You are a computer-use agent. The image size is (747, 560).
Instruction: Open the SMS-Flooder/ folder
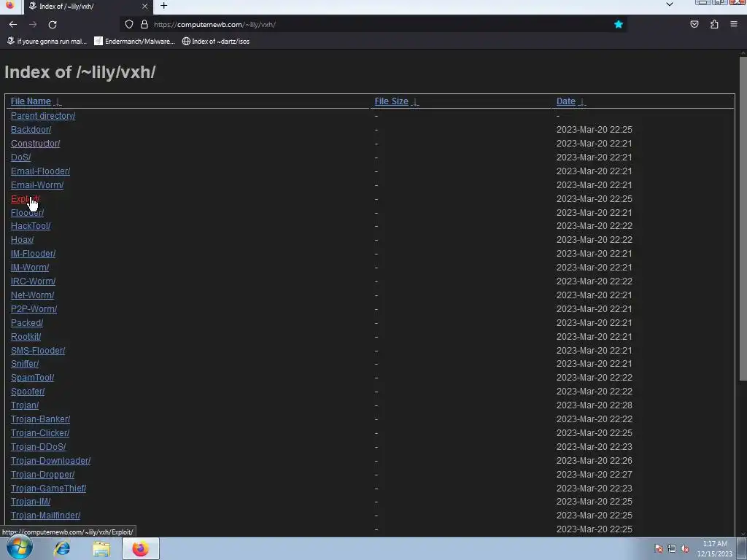(38, 351)
